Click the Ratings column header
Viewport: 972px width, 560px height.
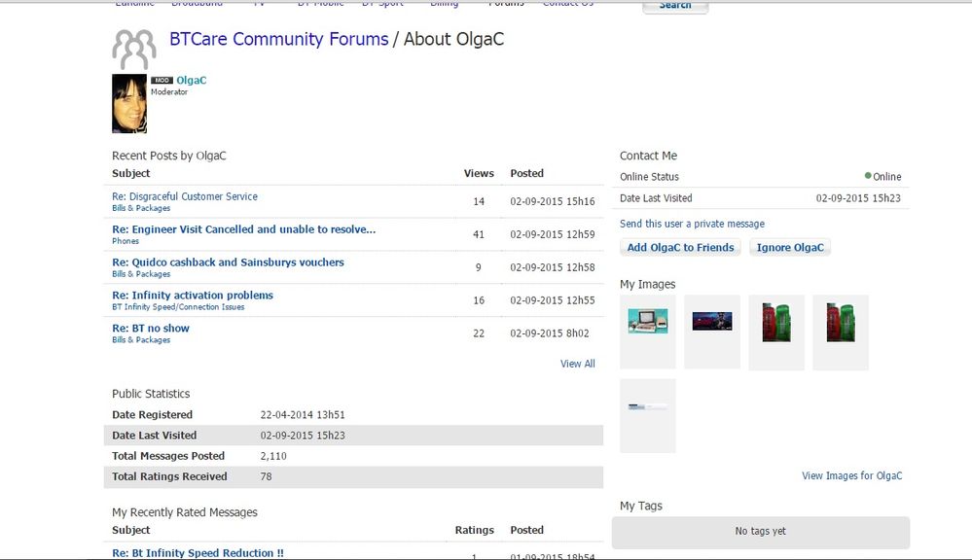pyautogui.click(x=474, y=530)
